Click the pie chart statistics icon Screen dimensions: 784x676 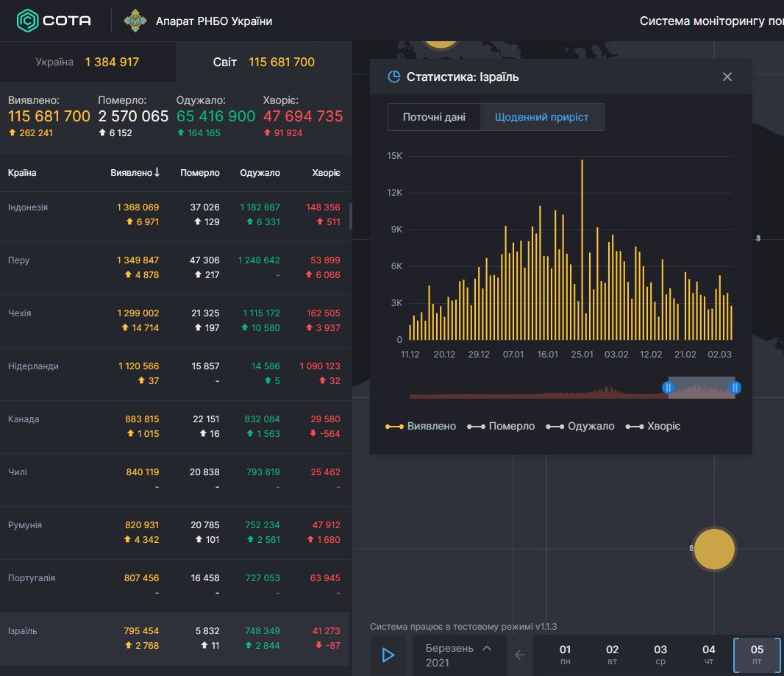point(394,77)
